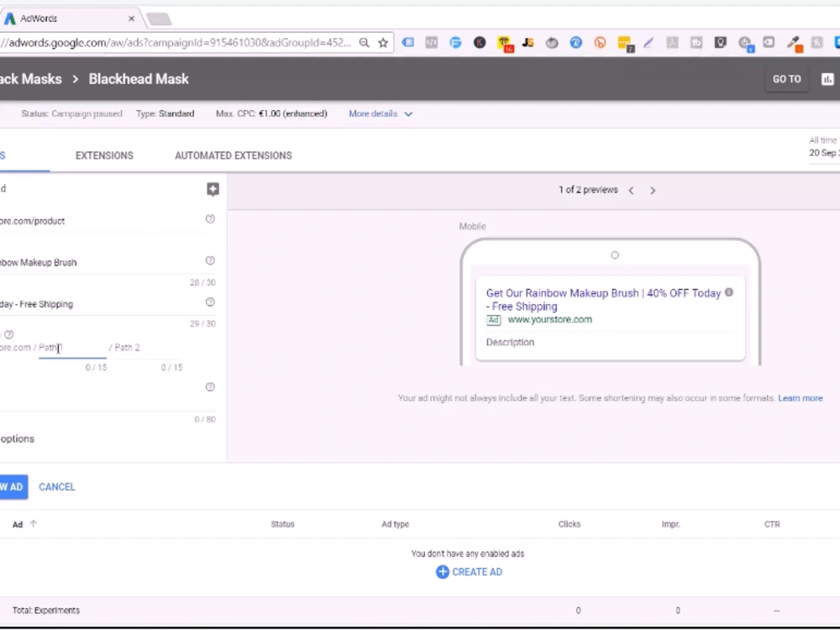Open the gray PDF extension icon
The width and height of the screenshot is (840, 630).
672,42
